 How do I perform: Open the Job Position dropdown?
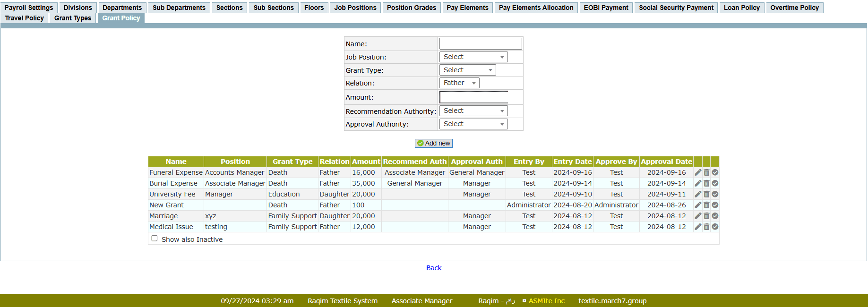point(473,57)
